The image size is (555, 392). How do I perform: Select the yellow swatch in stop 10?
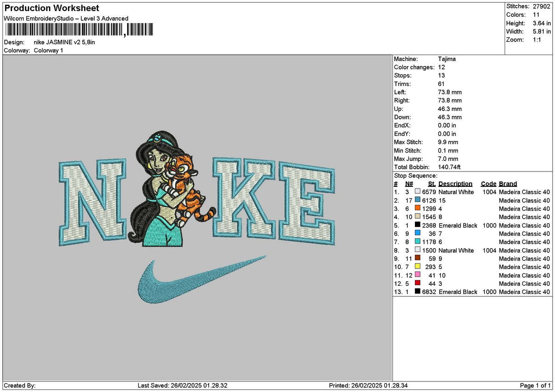pos(417,267)
